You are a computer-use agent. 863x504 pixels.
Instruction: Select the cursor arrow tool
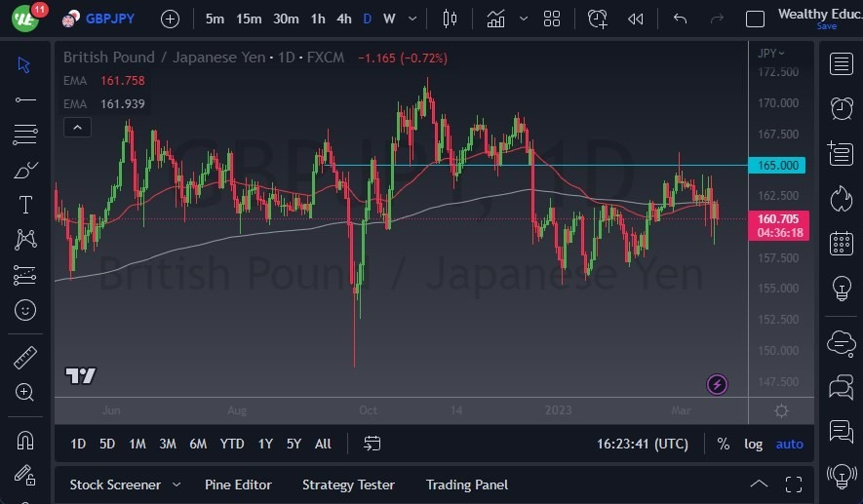pos(23,65)
